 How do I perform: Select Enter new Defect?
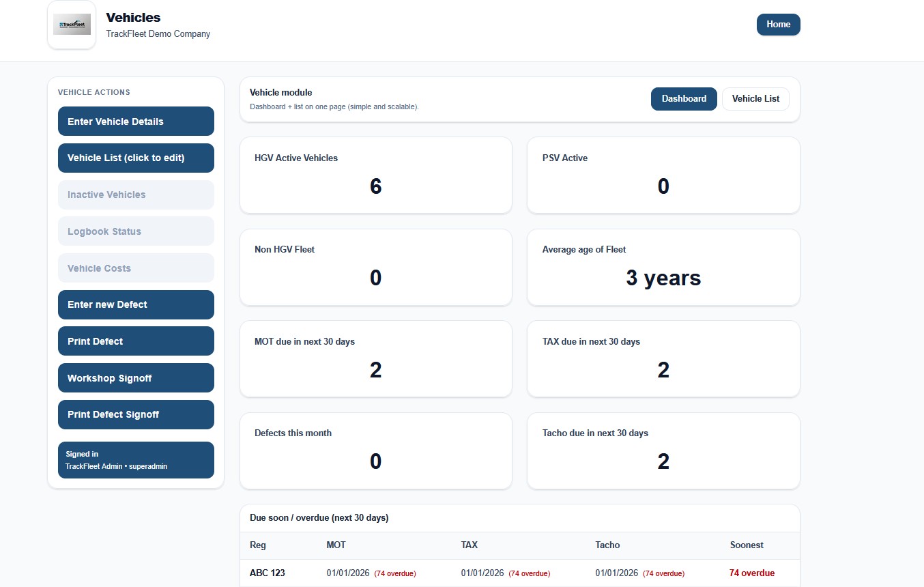135,304
